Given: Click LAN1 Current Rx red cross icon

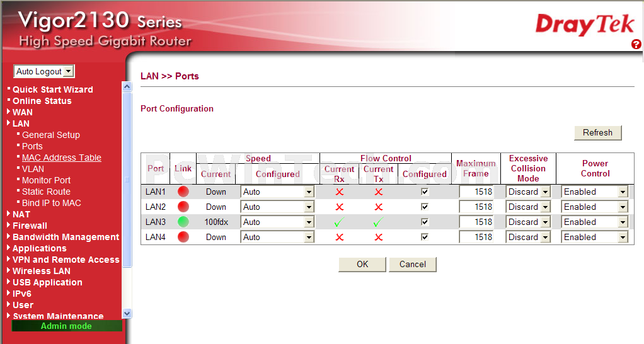Looking at the screenshot, I should tap(339, 192).
